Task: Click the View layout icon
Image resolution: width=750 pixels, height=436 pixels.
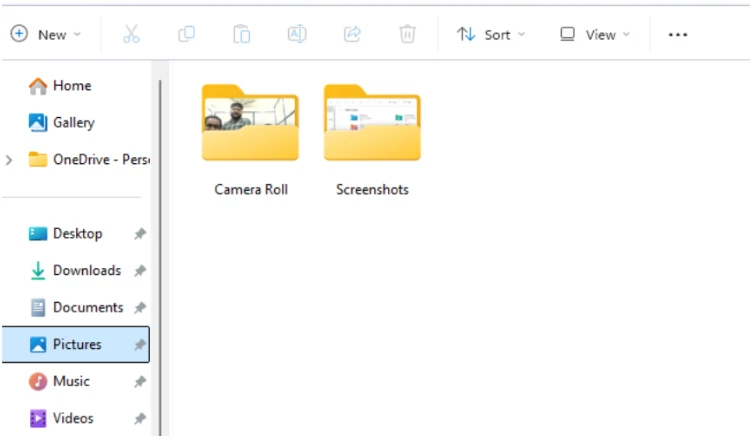Action: point(567,34)
